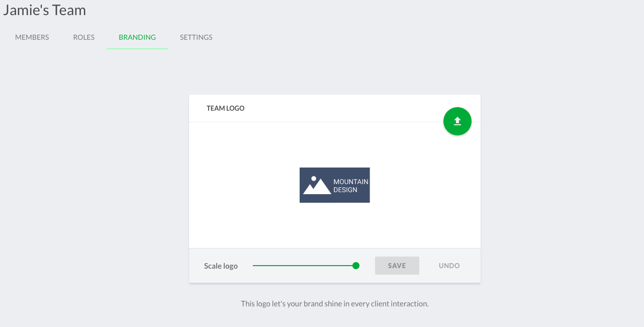Go to the Settings tab
644x327 pixels.
pyautogui.click(x=196, y=37)
